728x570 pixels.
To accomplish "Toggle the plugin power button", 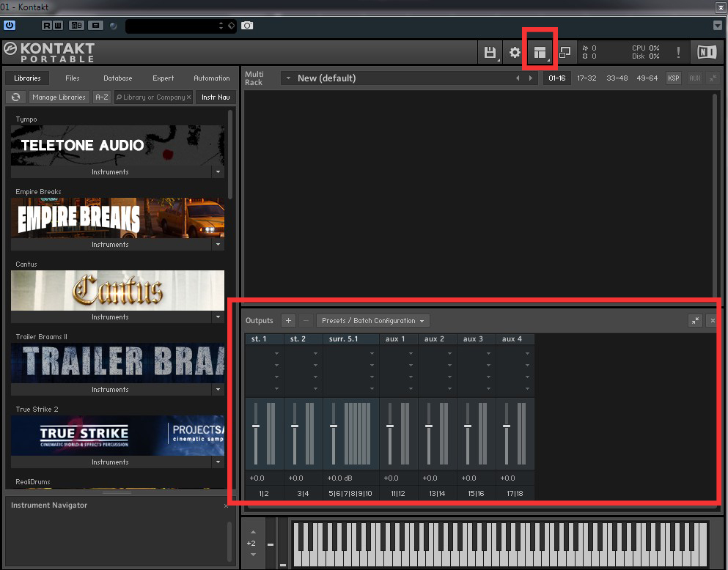I will click(10, 25).
